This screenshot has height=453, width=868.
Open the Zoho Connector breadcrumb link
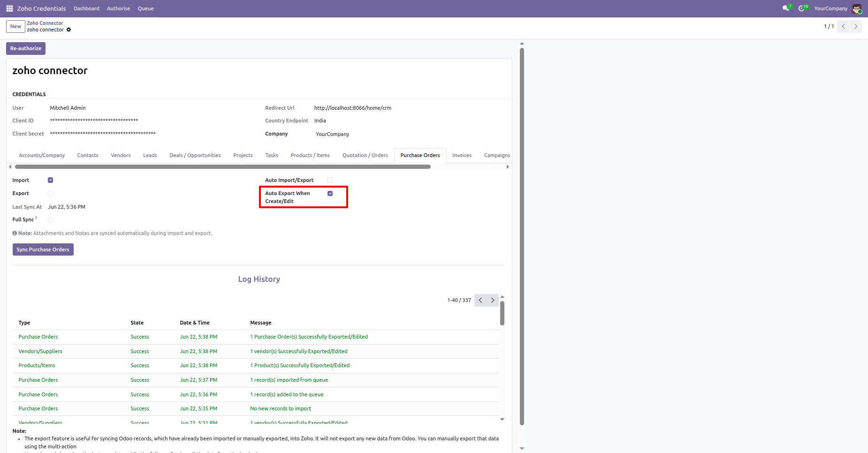coord(45,23)
